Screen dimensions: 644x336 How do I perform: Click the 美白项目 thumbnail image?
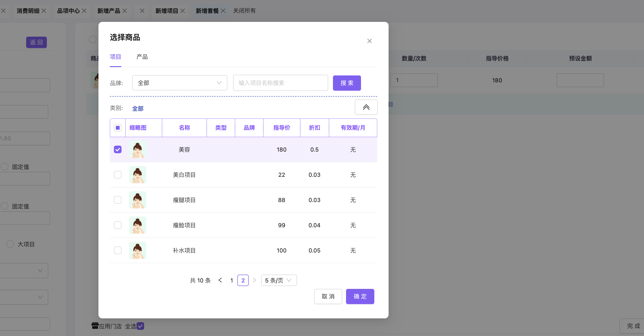pos(137,175)
